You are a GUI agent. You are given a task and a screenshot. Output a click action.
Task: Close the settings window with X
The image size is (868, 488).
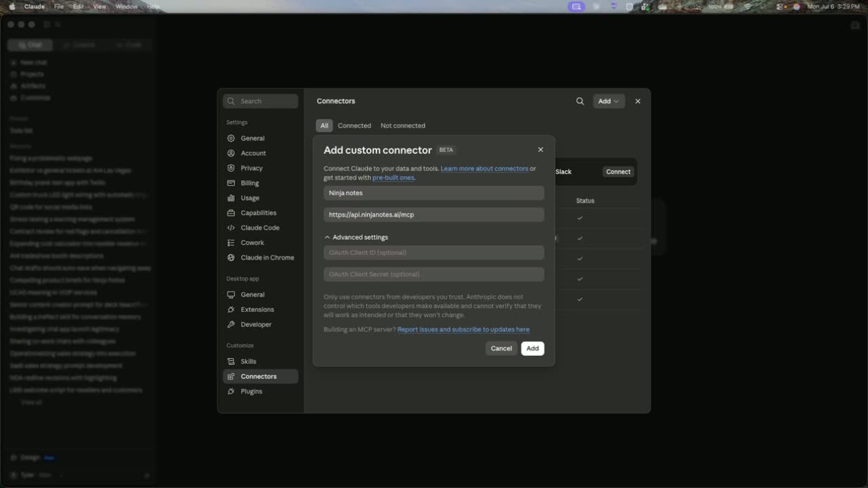point(637,101)
